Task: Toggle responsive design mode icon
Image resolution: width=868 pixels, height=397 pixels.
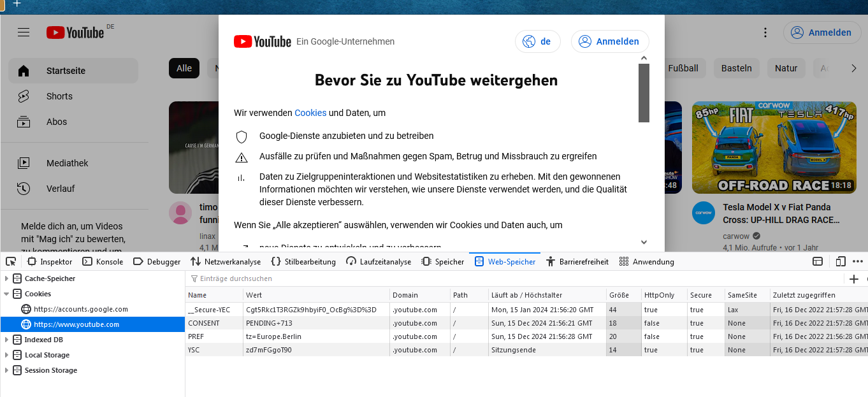Action: click(841, 261)
